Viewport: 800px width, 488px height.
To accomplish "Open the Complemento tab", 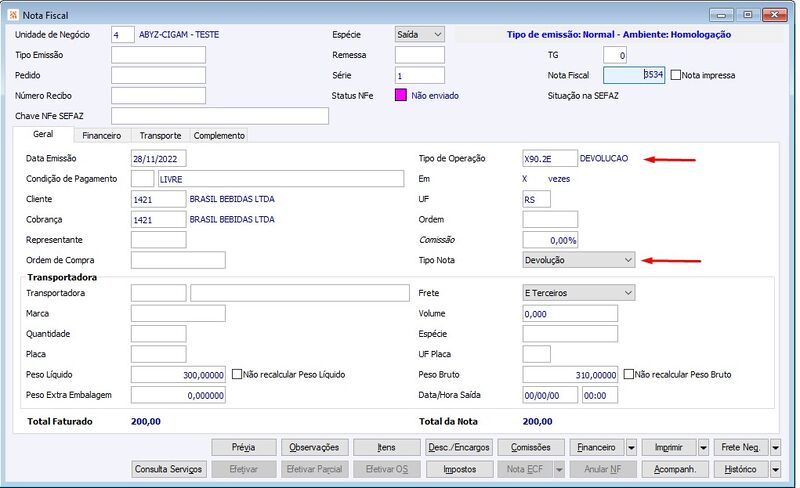I will point(219,135).
